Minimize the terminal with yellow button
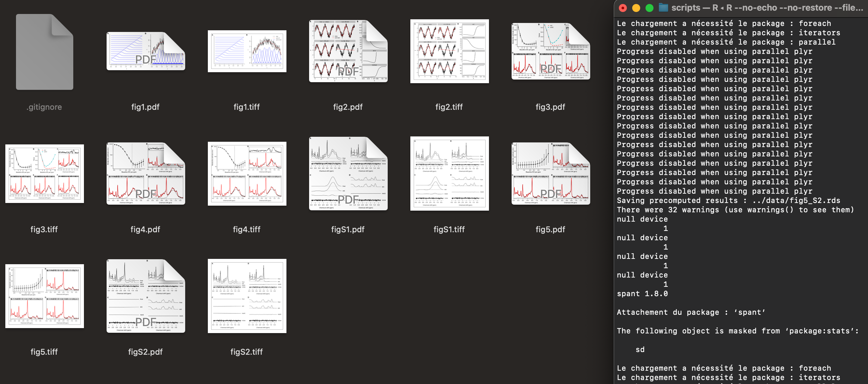Image resolution: width=868 pixels, height=384 pixels. [x=636, y=8]
